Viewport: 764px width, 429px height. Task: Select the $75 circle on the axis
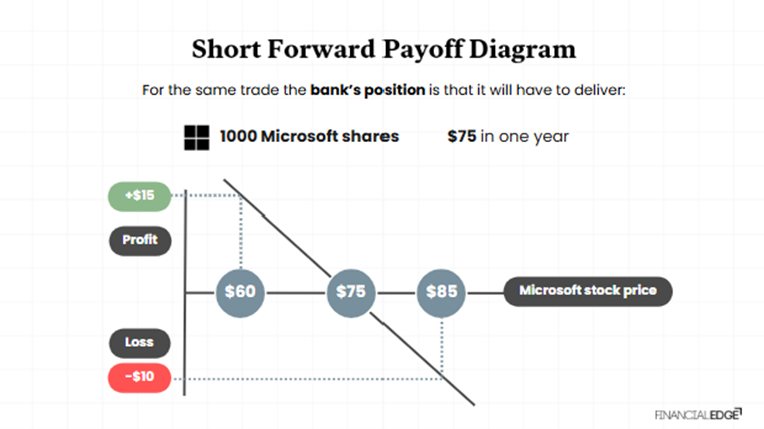pyautogui.click(x=351, y=292)
